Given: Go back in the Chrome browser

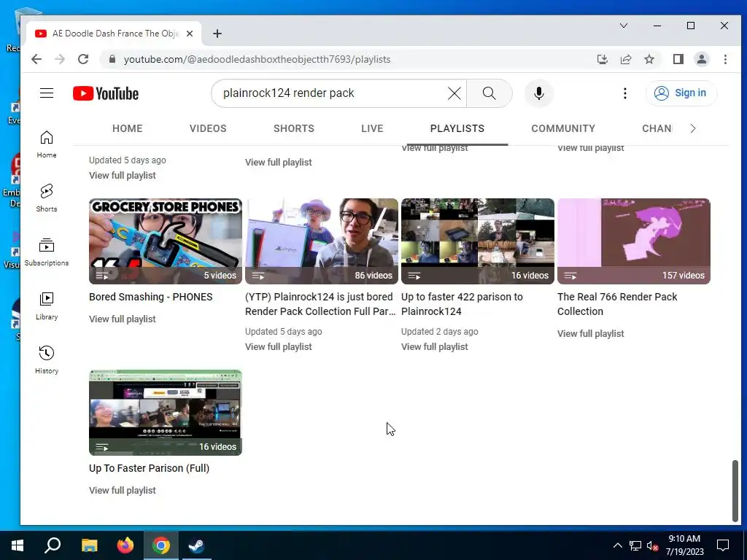Looking at the screenshot, I should tap(36, 59).
